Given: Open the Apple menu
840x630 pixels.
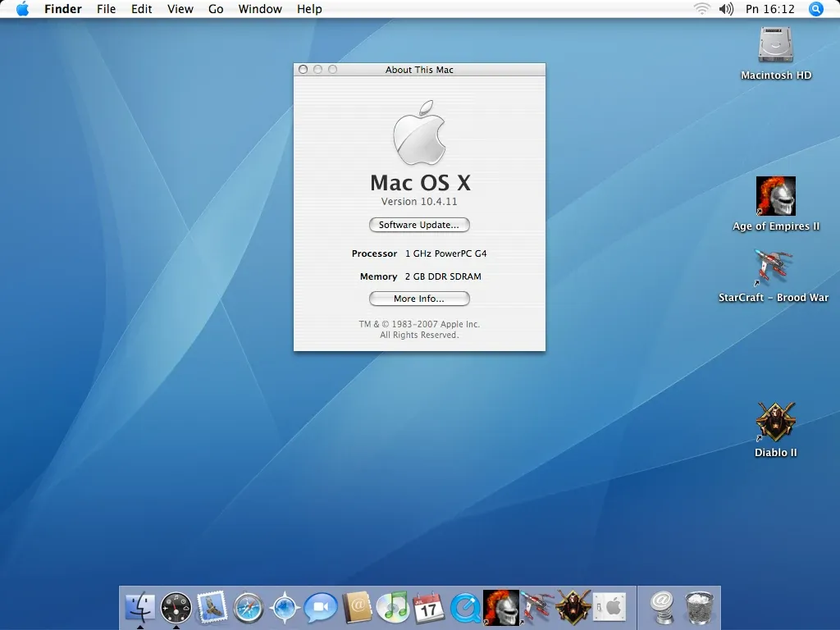Looking at the screenshot, I should pos(22,9).
